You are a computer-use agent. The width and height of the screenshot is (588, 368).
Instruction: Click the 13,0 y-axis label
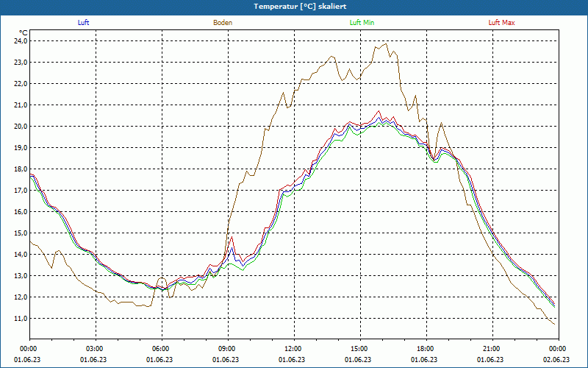coord(21,276)
